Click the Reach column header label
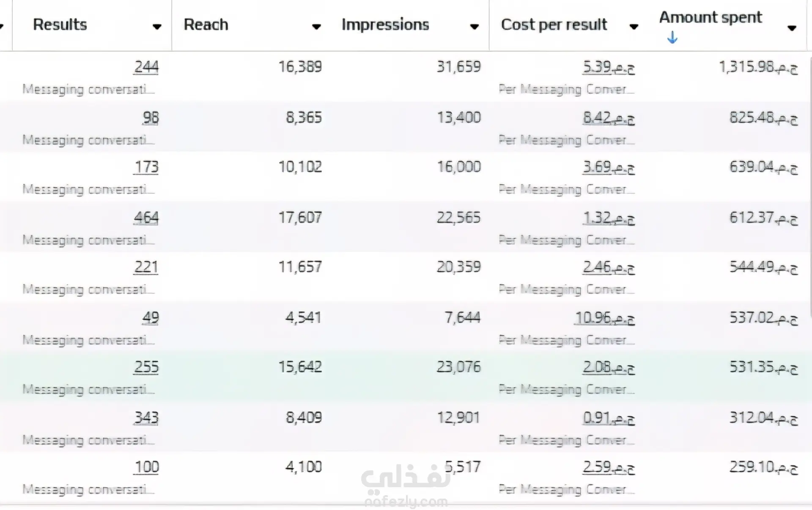 click(206, 25)
